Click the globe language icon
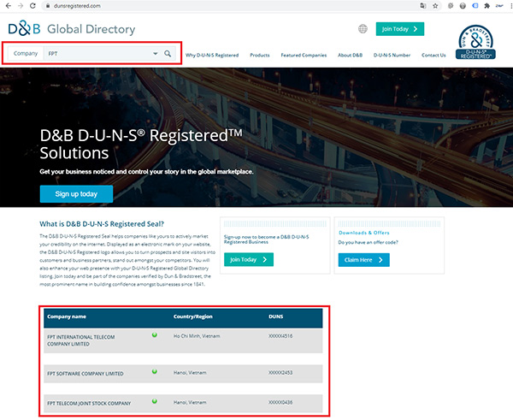513x420 pixels. click(363, 29)
